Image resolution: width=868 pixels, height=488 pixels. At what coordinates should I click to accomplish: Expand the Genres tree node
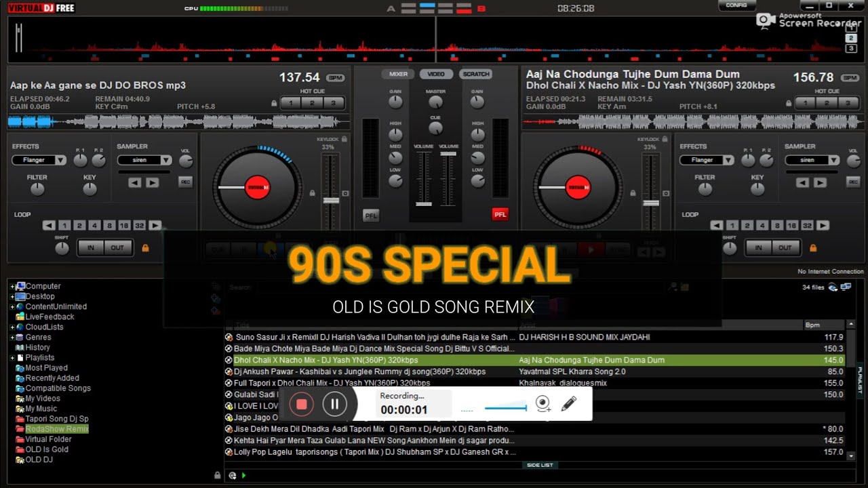click(x=12, y=338)
